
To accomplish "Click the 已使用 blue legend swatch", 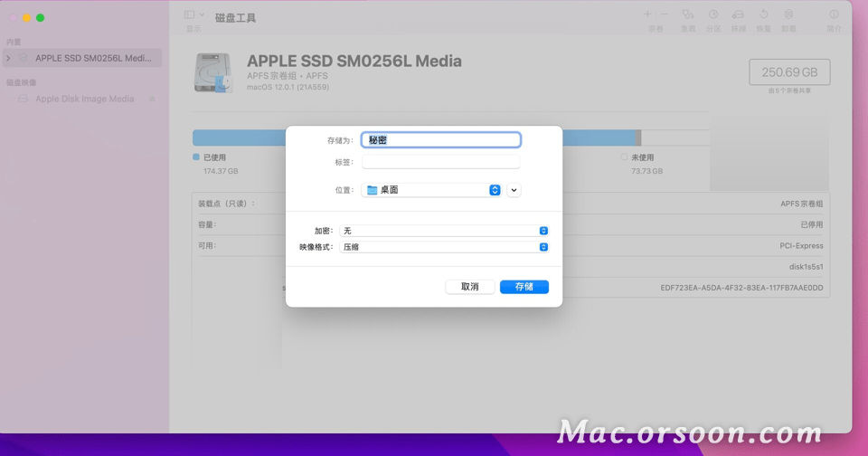I will (196, 157).
